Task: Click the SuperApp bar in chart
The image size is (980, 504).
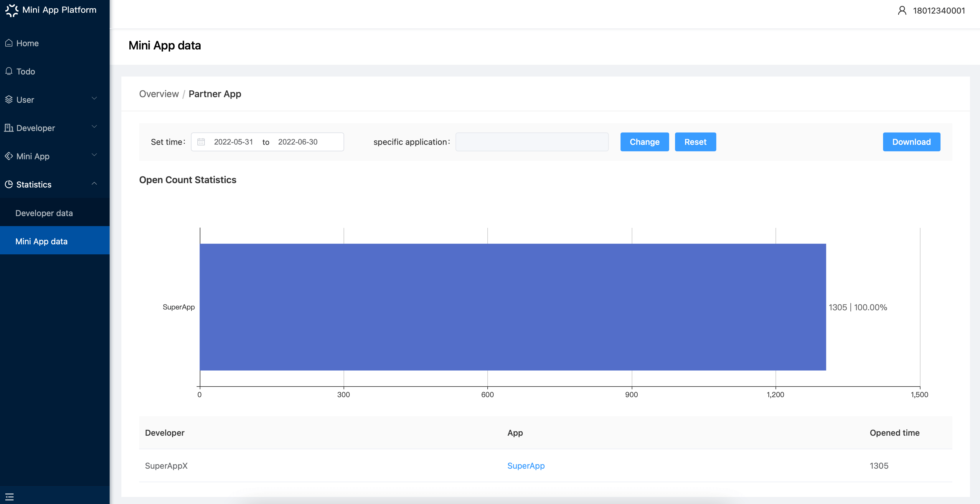Action: [513, 307]
